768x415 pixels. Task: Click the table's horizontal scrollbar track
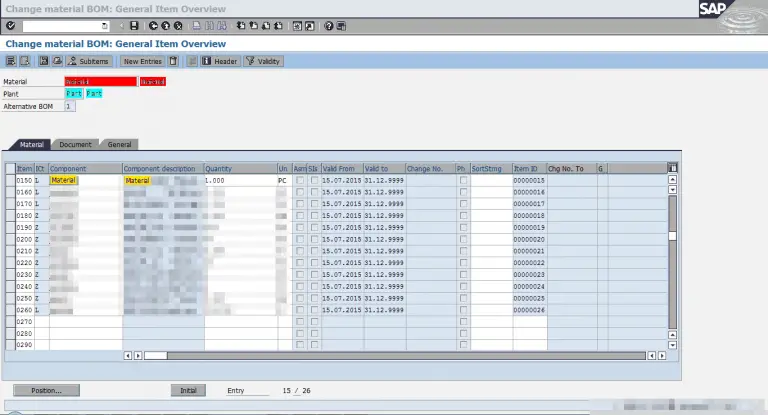tap(400, 355)
